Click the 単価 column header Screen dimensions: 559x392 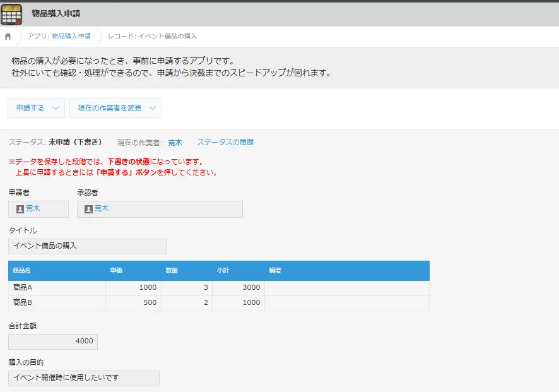pos(116,271)
